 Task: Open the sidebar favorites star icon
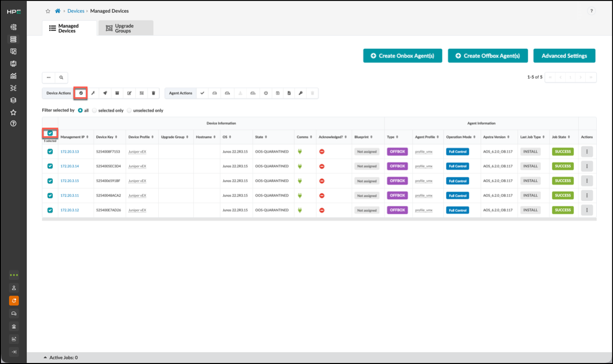pos(13,112)
